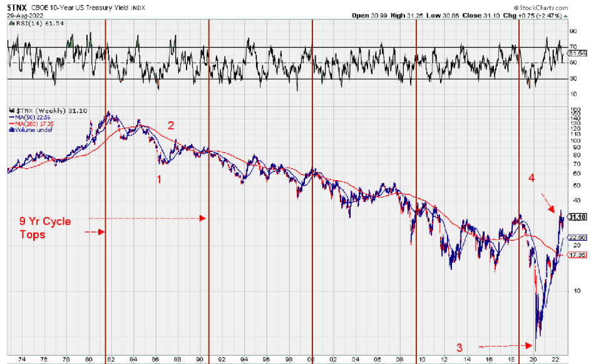Click the High 31.25 value
The image size is (601, 364).
[407, 16]
